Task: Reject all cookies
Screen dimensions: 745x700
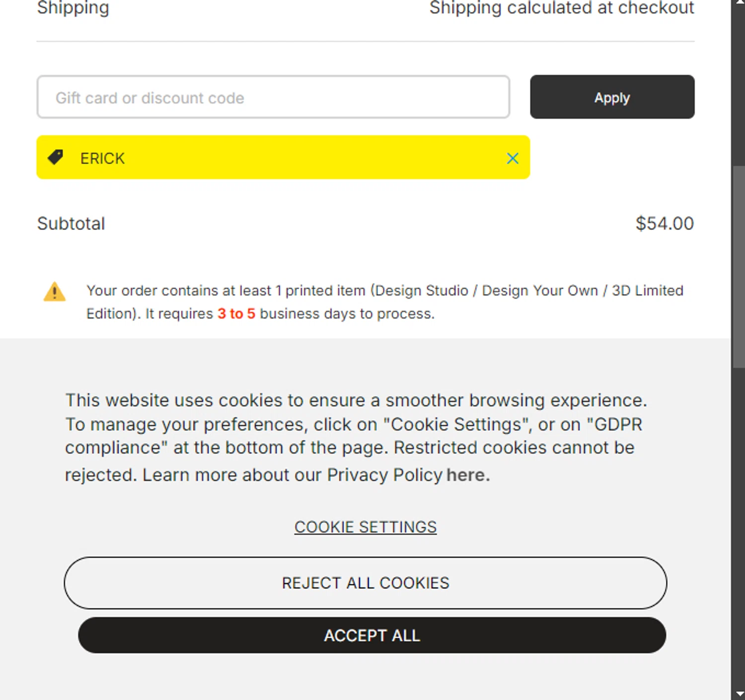Action: click(366, 583)
